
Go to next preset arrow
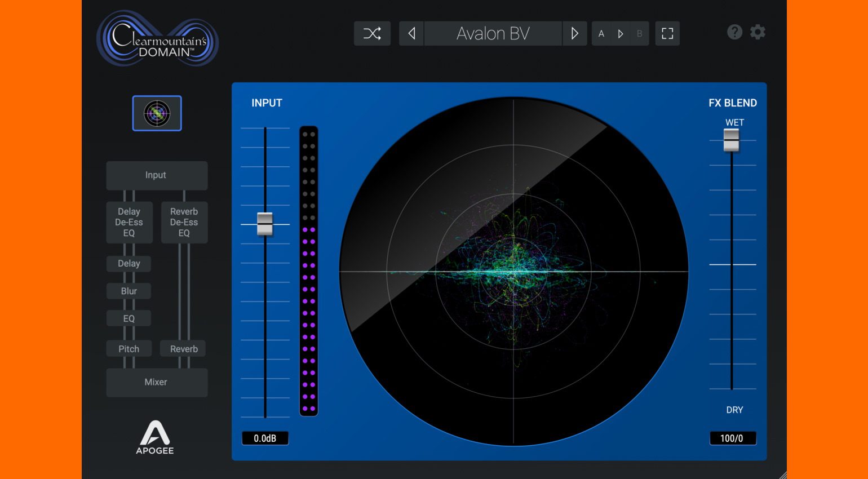(x=574, y=34)
